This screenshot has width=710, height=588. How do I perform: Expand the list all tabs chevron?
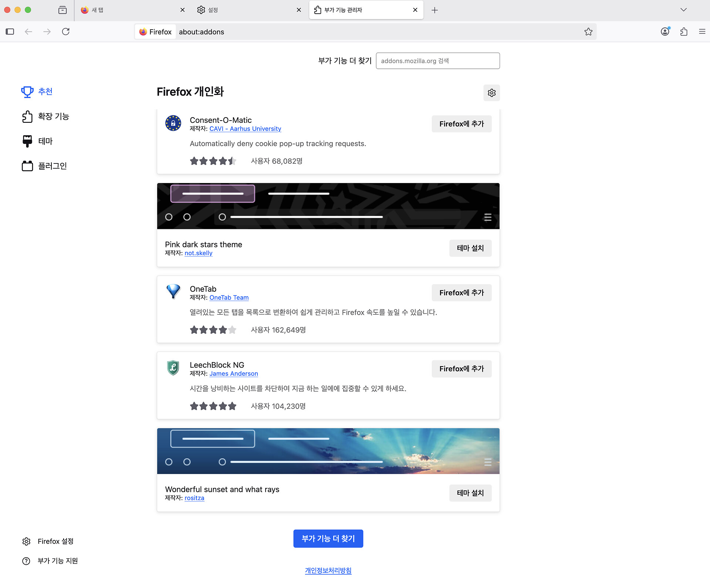(x=683, y=10)
